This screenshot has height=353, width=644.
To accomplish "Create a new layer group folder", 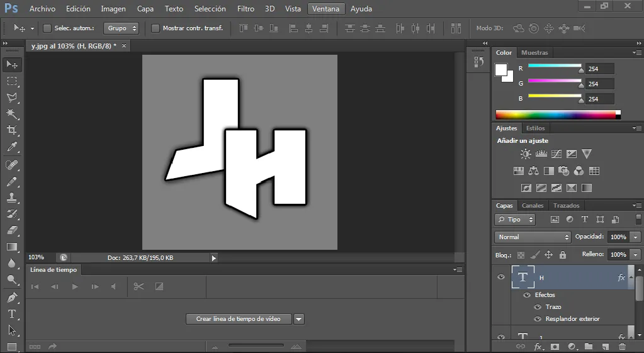I will coord(589,347).
